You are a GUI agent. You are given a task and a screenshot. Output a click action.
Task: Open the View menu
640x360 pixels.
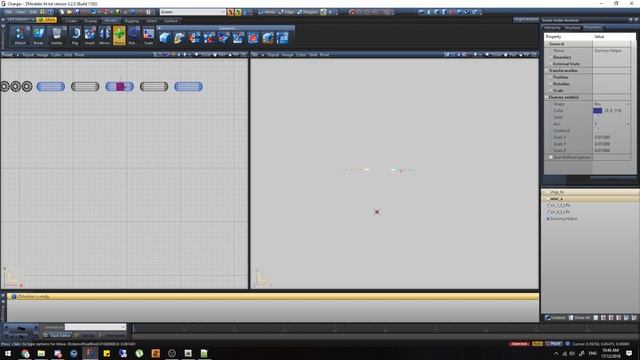(21, 12)
